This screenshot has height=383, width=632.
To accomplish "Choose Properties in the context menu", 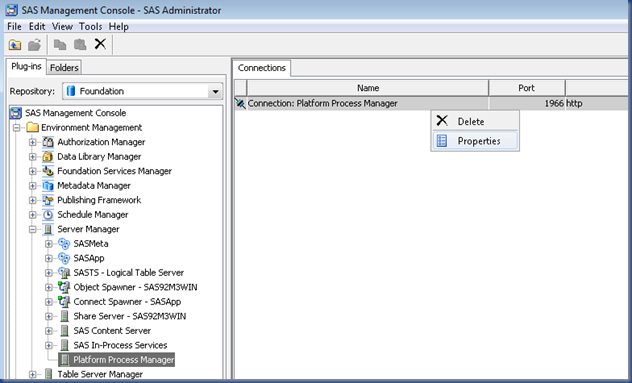I will (x=475, y=141).
